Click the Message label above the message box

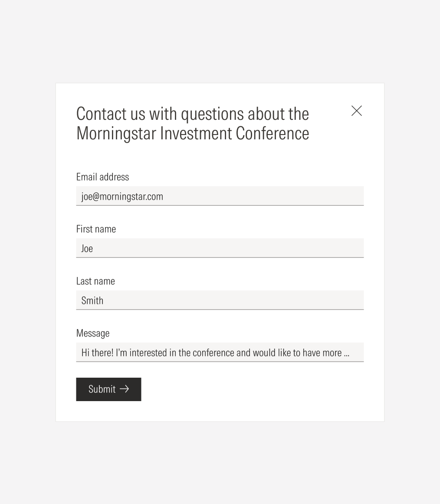tap(93, 333)
